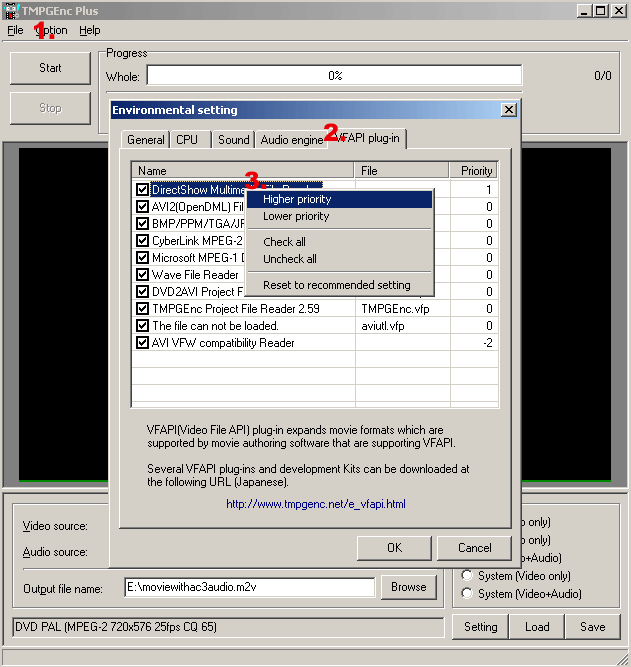Toggle the TMPGEnc Project File Reader checkbox
This screenshot has height=667, width=631.
143,309
